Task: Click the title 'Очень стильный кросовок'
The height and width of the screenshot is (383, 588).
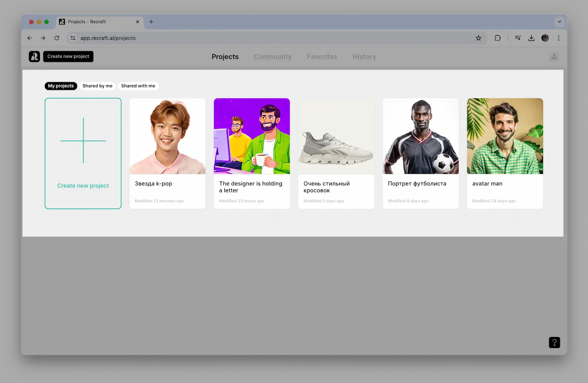Action: [x=326, y=187]
